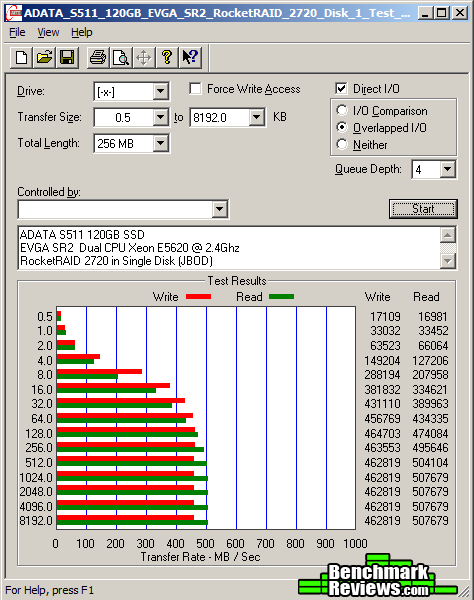
Task: Click write value 17109 for 0.5 KB
Action: [x=385, y=316]
